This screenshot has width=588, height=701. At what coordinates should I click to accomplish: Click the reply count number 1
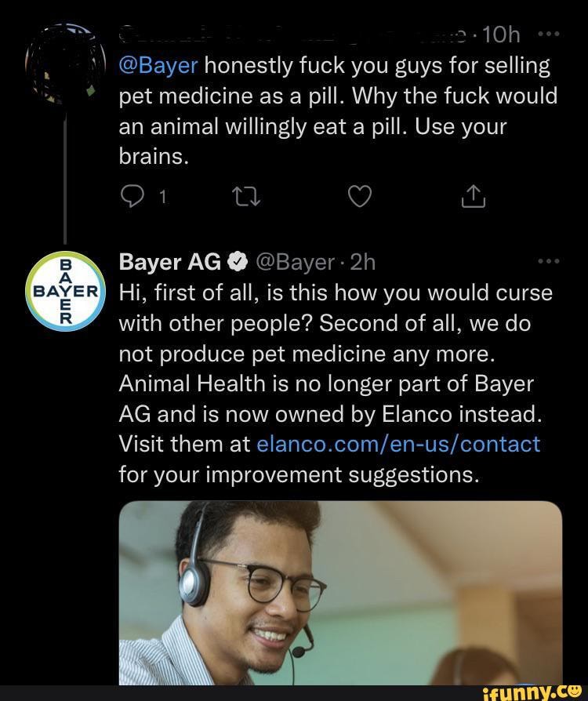click(160, 198)
